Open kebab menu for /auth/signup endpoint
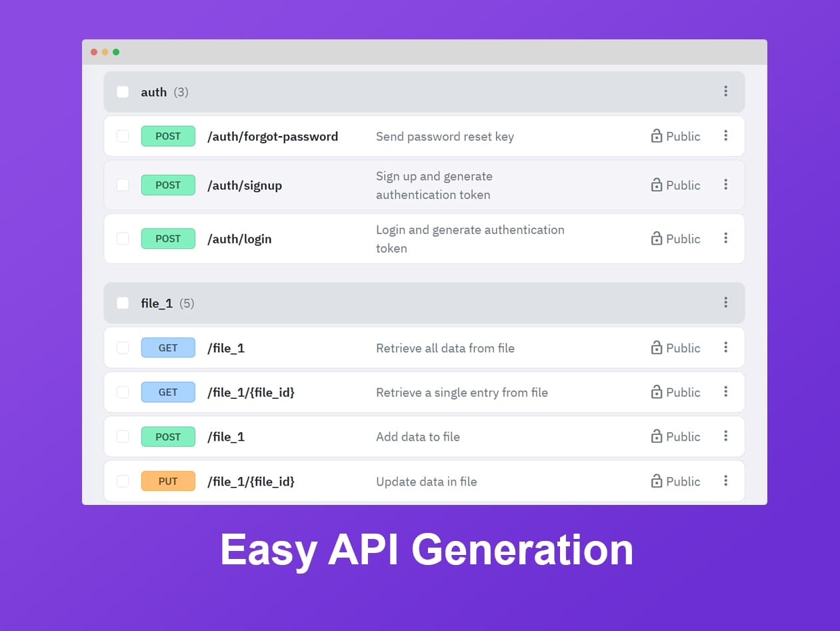Image resolution: width=840 pixels, height=631 pixels. tap(725, 185)
